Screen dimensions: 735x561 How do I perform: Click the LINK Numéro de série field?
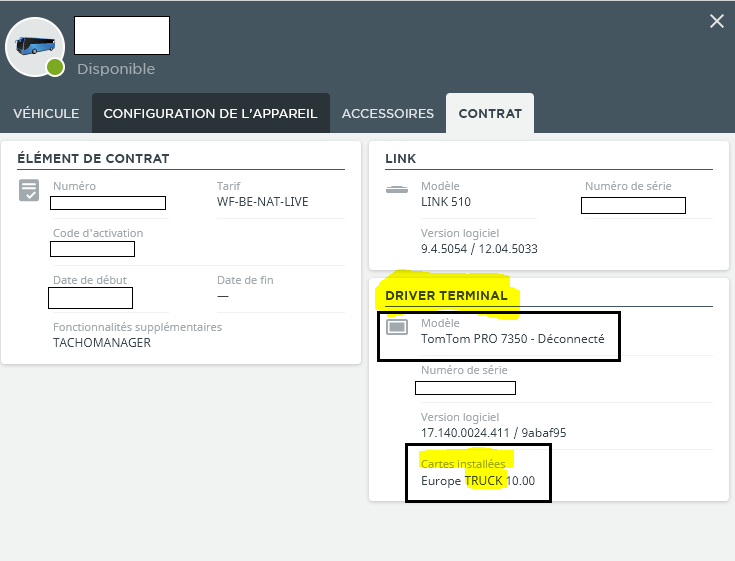(633, 205)
